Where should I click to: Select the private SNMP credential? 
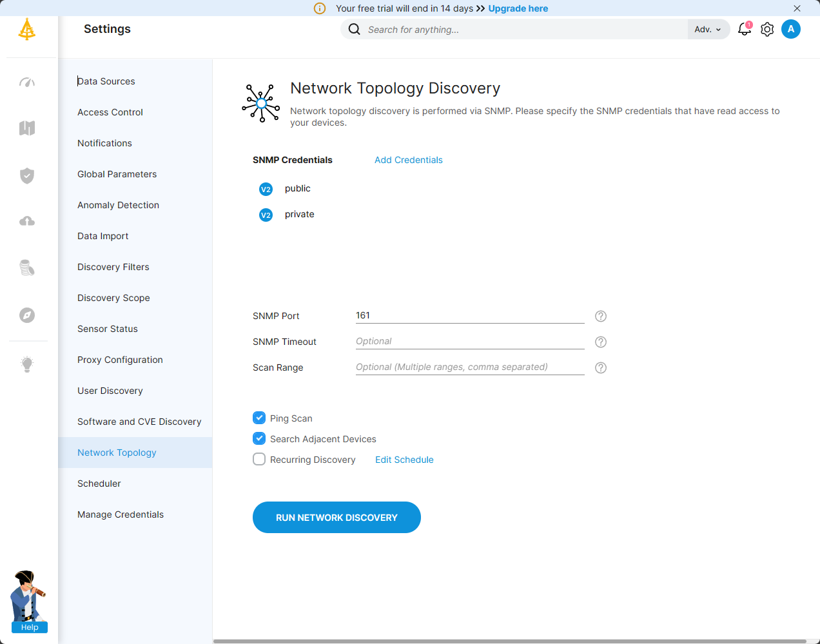(x=300, y=214)
